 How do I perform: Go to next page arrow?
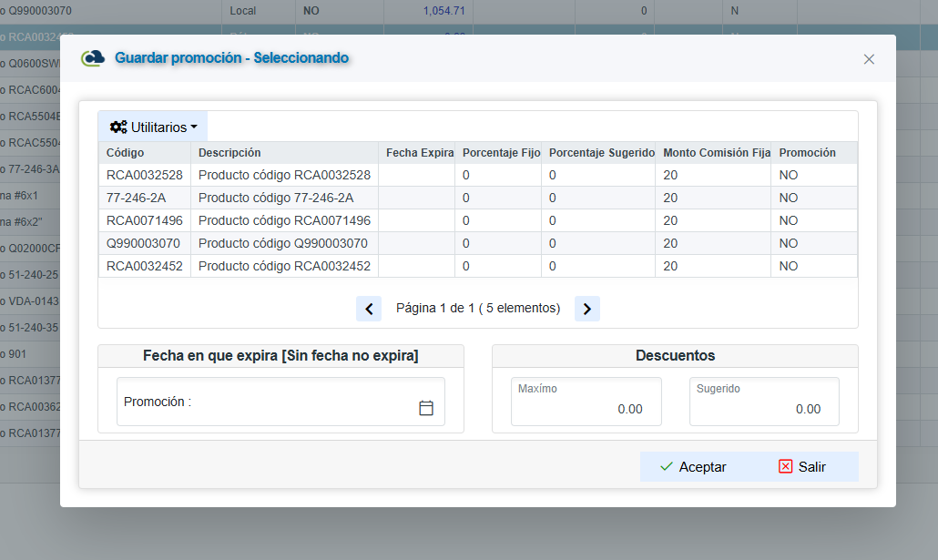[x=587, y=309]
